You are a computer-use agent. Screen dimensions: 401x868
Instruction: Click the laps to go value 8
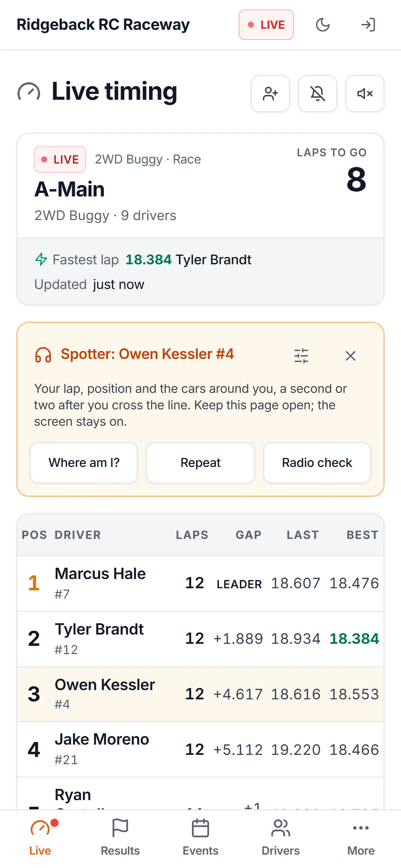[356, 180]
